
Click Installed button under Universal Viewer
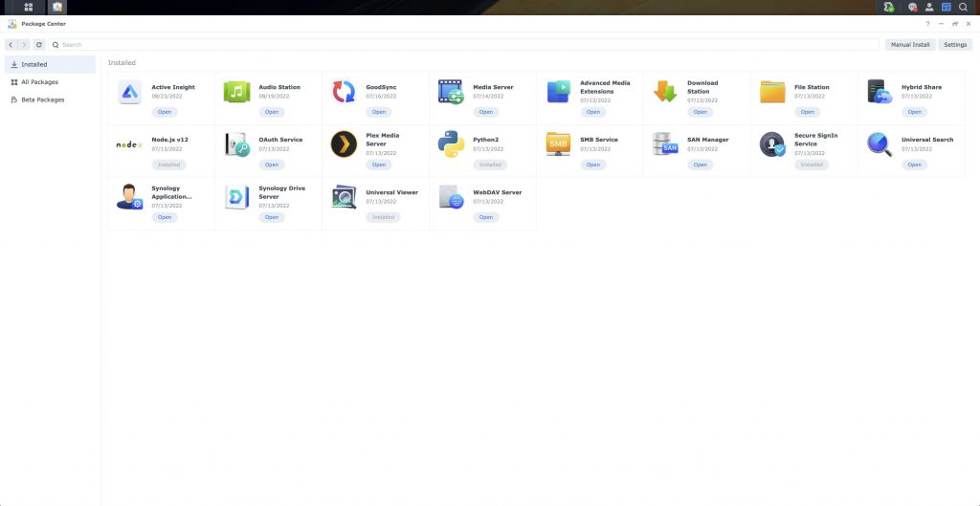[x=383, y=217]
